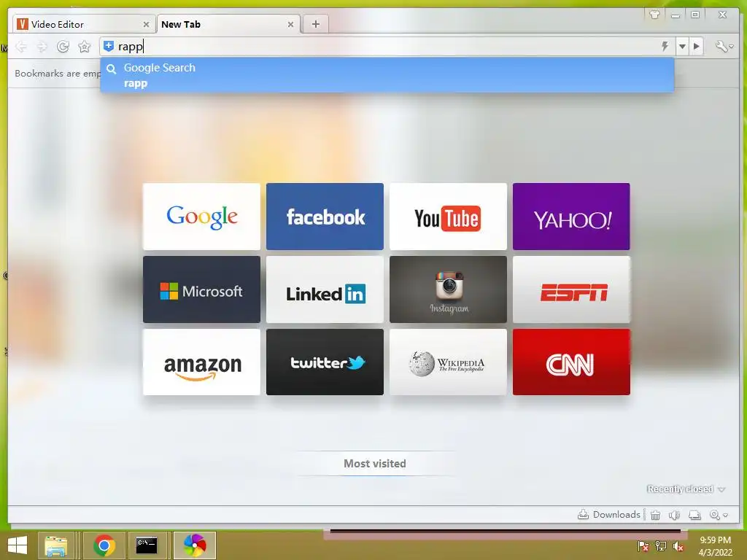Click into the address bar text field
Screen dimensions: 747x560
point(386,46)
